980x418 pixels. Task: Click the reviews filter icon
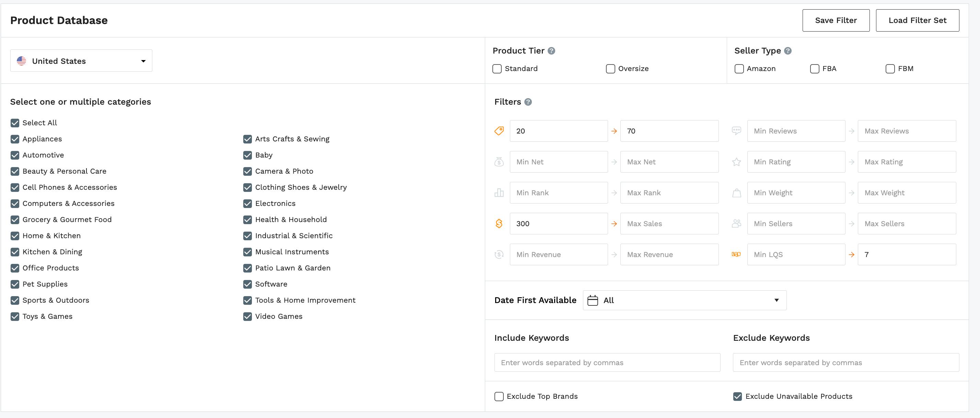pyautogui.click(x=737, y=131)
